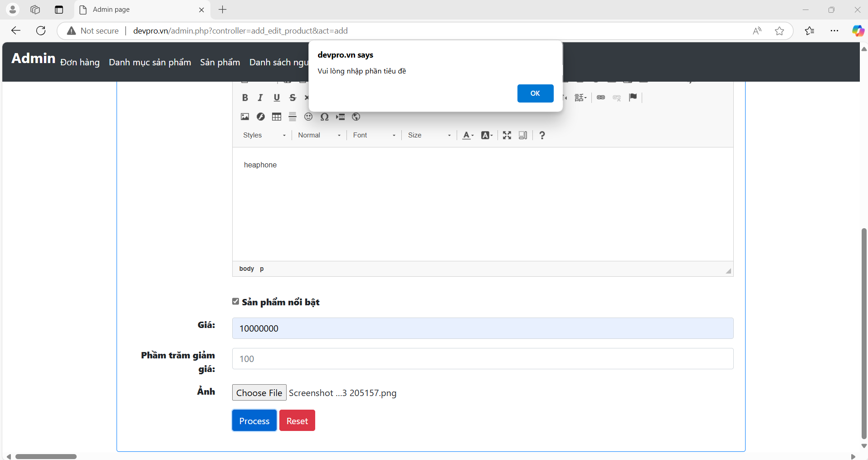The height and width of the screenshot is (460, 868).
Task: Open the smiley emoticon picker
Action: (x=308, y=117)
